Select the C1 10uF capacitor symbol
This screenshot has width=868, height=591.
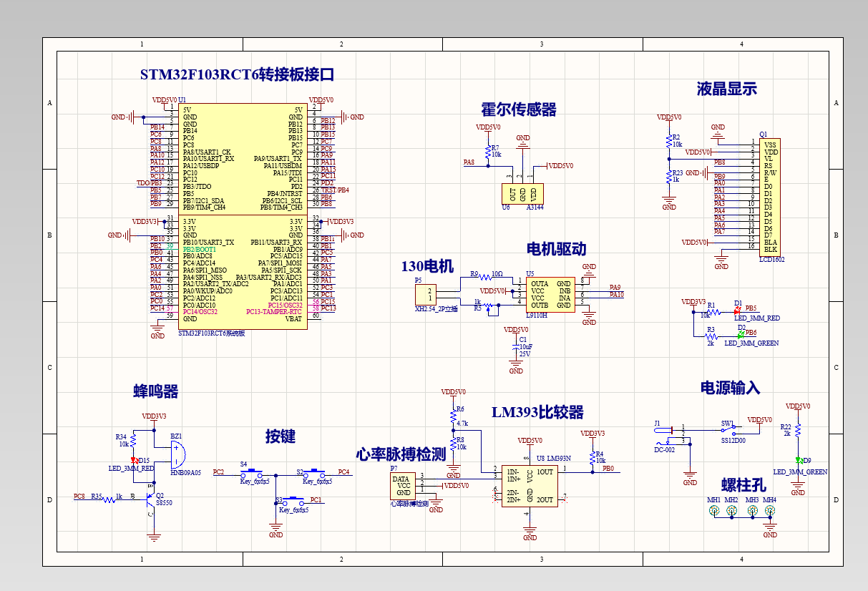[516, 346]
